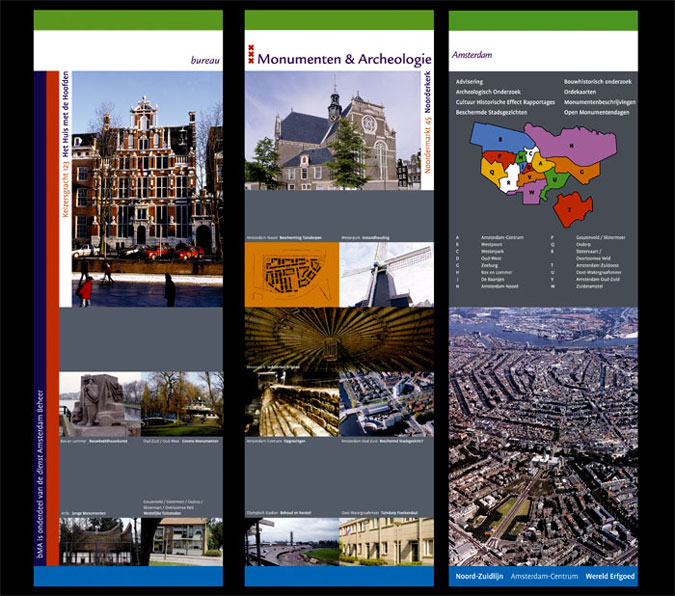Open Archeologisch Onderzoek link
The height and width of the screenshot is (596, 675).
pos(488,91)
